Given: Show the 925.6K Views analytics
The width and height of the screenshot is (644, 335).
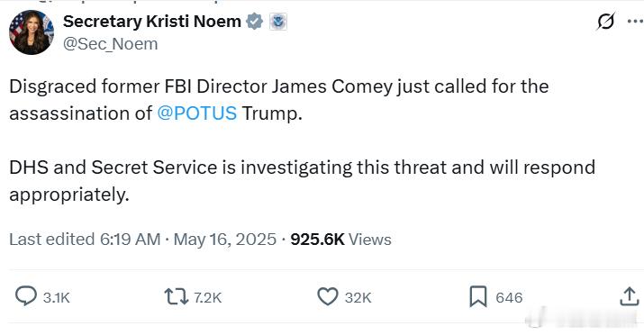Looking at the screenshot, I should click(x=340, y=240).
